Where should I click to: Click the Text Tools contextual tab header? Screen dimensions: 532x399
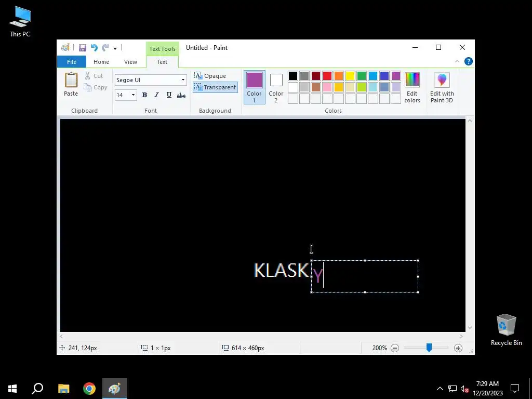click(x=162, y=48)
